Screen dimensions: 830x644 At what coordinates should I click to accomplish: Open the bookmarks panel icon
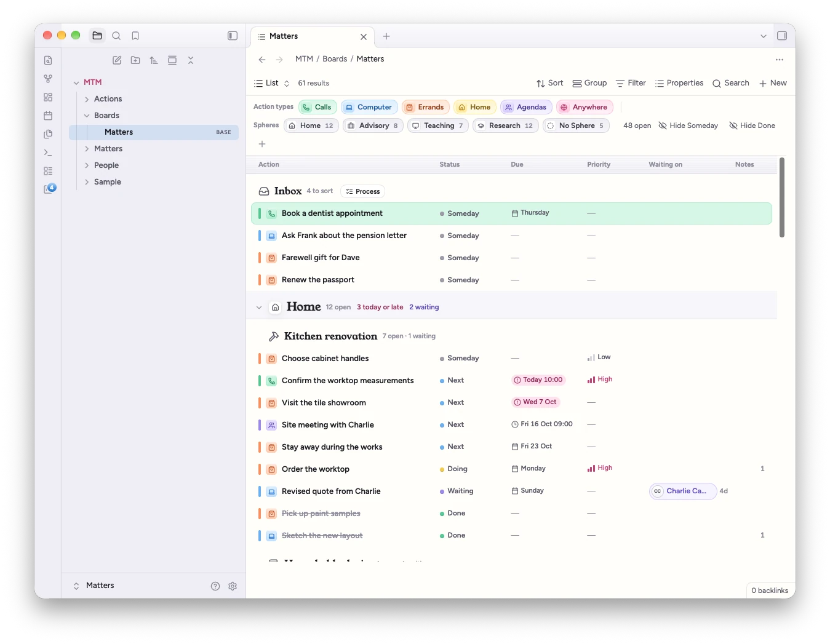click(135, 36)
